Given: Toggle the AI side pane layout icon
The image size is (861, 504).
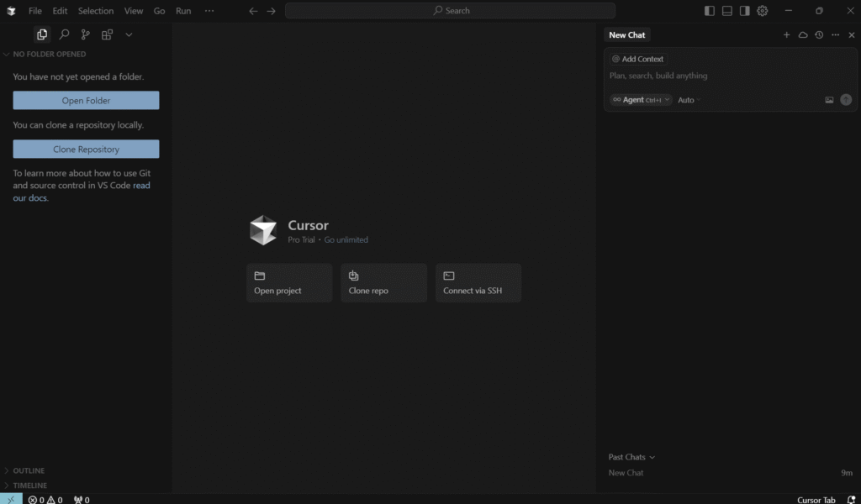Looking at the screenshot, I should coord(745,10).
